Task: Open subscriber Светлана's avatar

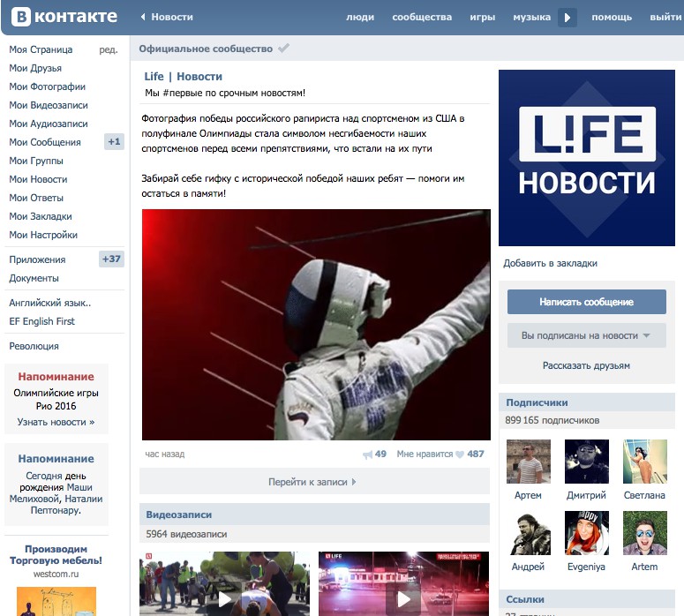Action: click(x=645, y=462)
